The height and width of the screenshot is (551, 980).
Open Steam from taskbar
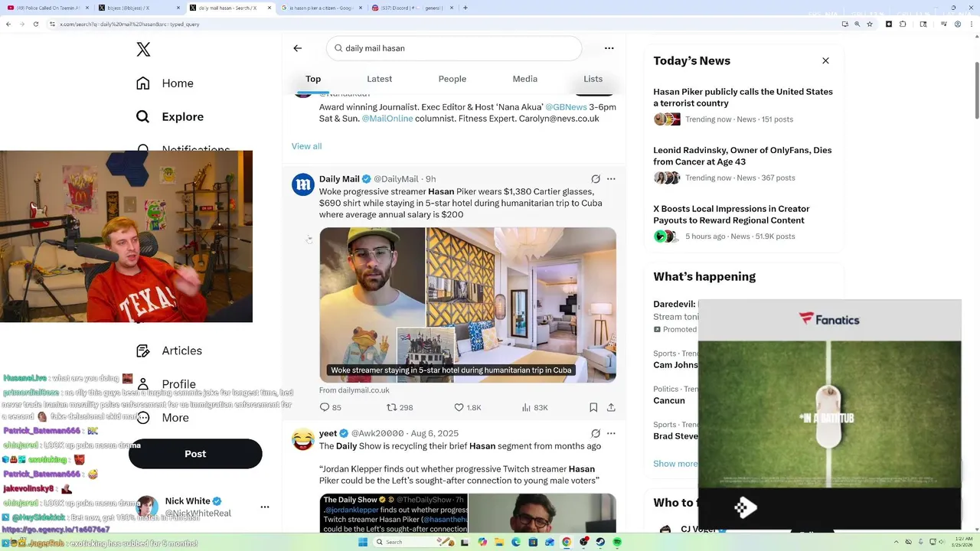[x=600, y=542]
